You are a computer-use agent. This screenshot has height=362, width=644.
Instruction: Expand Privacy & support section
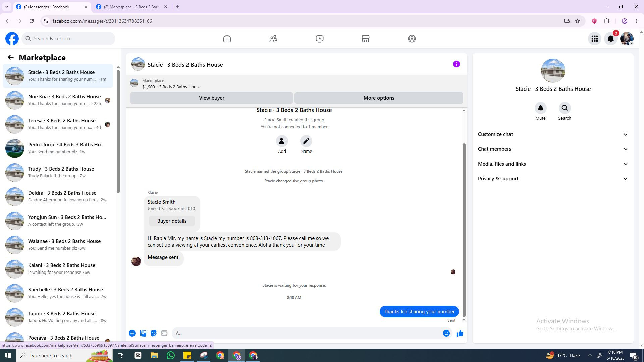point(553,179)
